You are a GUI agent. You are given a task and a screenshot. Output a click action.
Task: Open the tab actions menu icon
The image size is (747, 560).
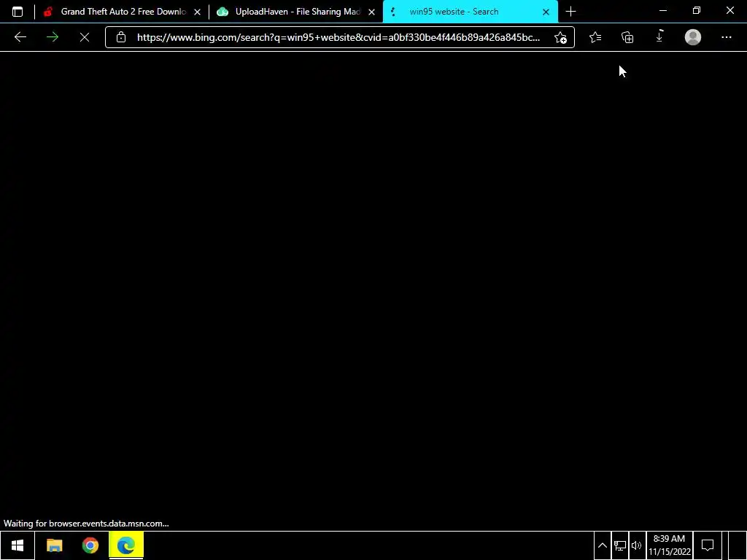pos(18,12)
